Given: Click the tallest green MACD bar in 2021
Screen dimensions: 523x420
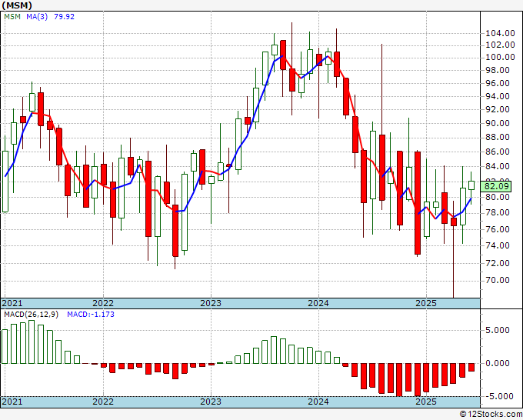Looking at the screenshot, I should coord(32,342).
